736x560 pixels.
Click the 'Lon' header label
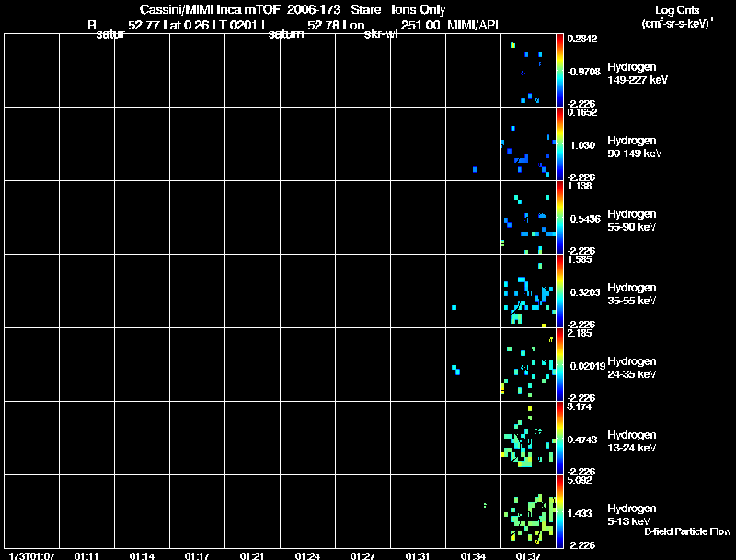[x=353, y=26]
